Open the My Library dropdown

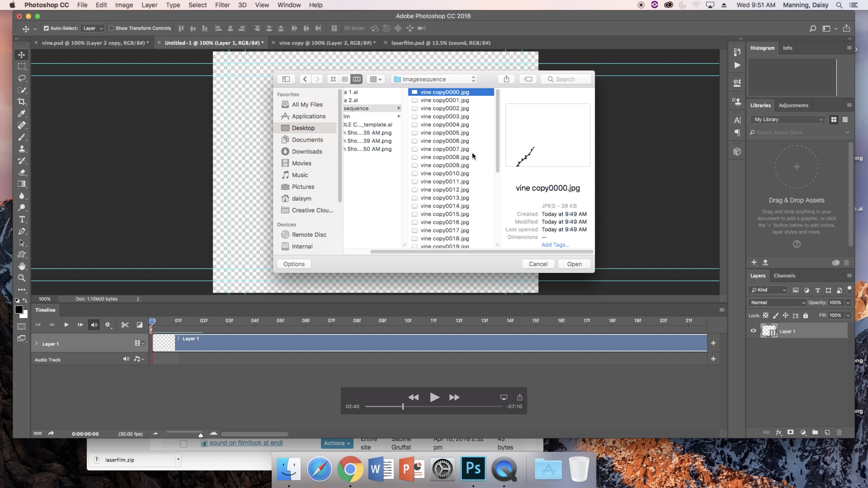point(787,119)
